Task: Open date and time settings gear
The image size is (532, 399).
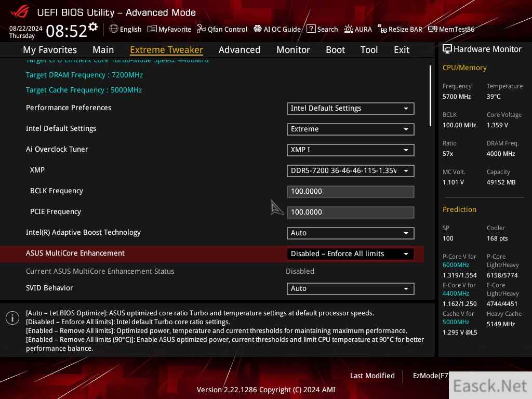Action: 93,27
